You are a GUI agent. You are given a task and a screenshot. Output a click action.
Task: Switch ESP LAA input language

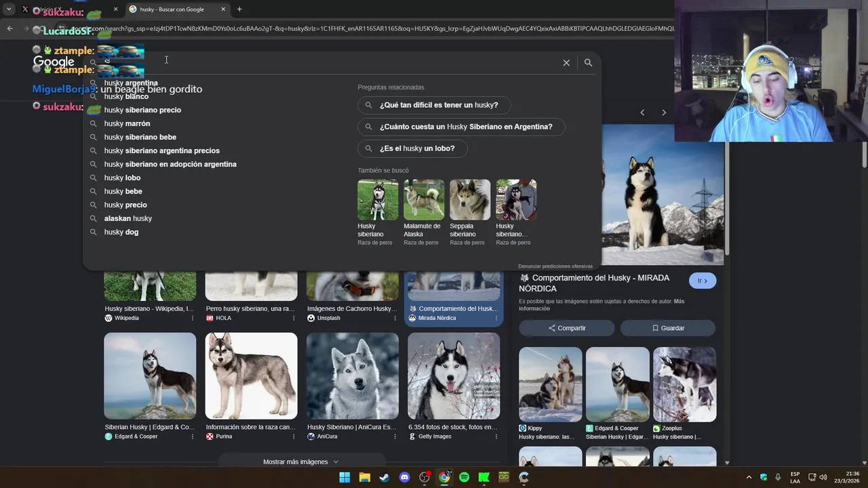pyautogui.click(x=795, y=477)
